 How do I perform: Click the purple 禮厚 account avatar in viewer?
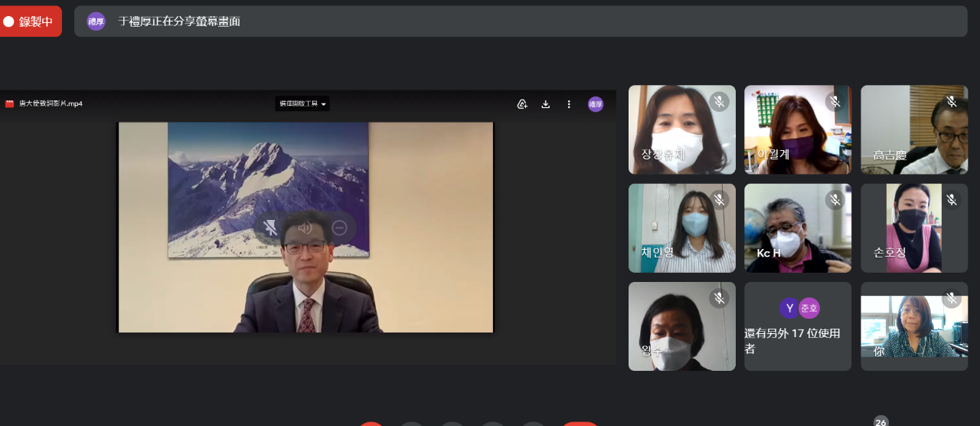[x=596, y=104]
